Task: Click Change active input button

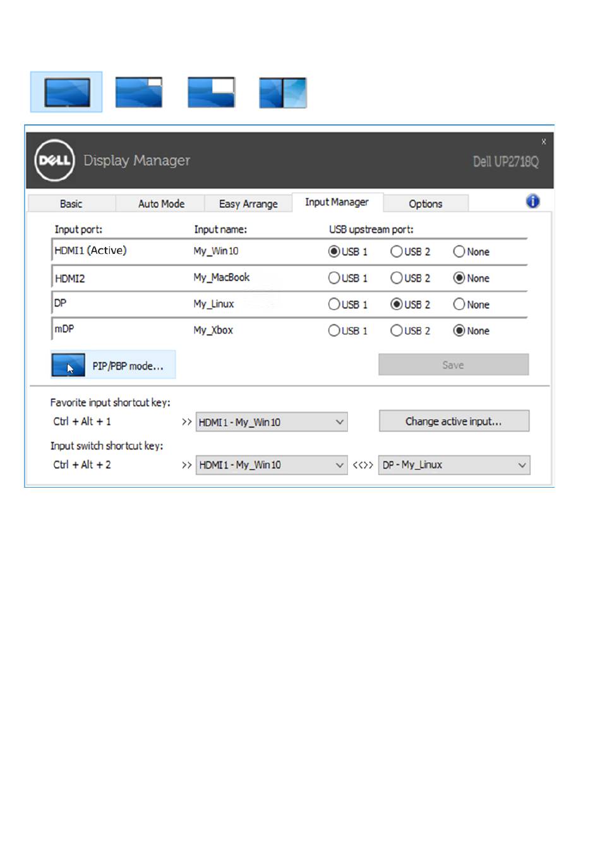Action: [x=454, y=421]
